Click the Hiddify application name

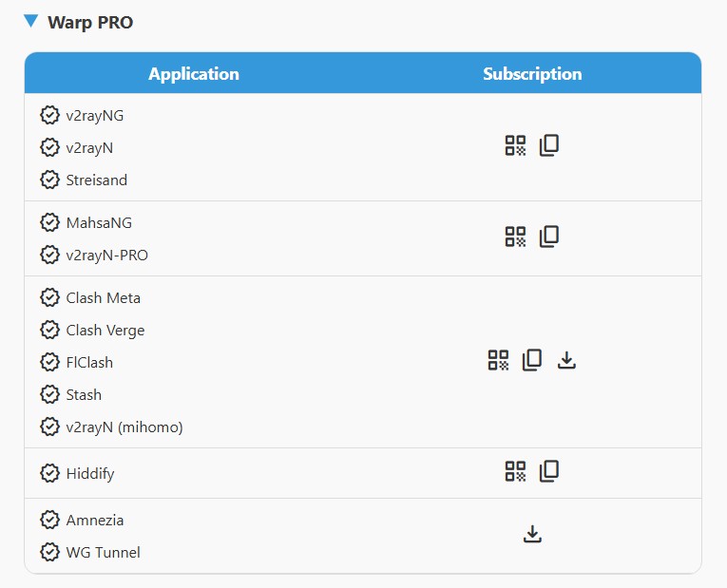pyautogui.click(x=90, y=473)
